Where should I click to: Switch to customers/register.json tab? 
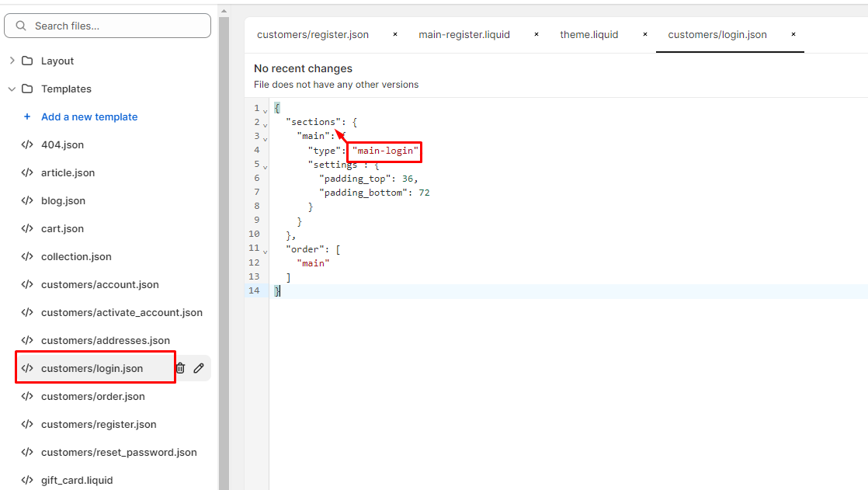[313, 34]
